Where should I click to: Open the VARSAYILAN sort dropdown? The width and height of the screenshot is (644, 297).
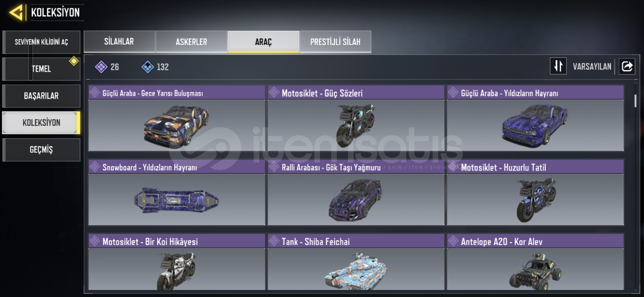(592, 66)
